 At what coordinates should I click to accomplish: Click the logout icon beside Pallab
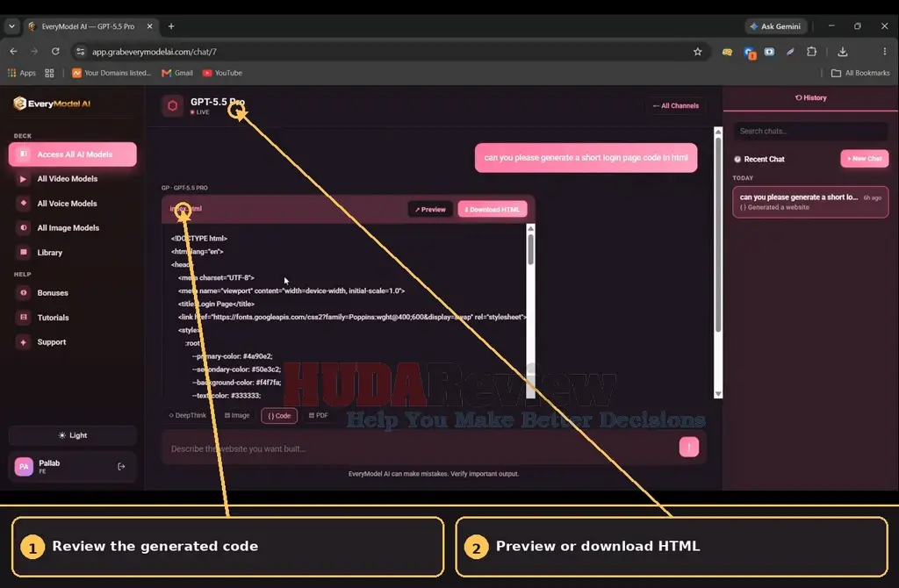point(121,467)
